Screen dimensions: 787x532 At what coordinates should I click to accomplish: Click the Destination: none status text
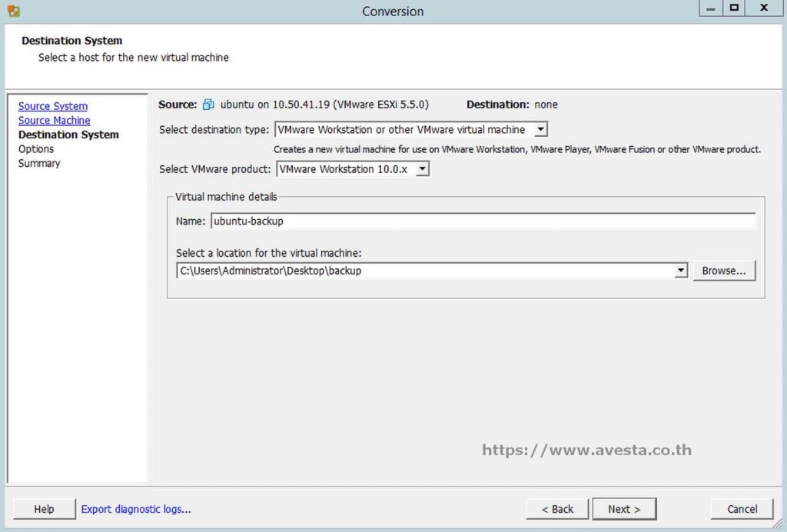(x=512, y=105)
